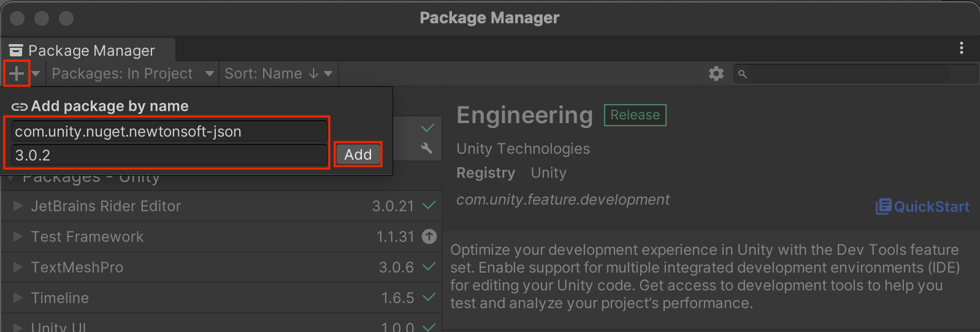This screenshot has height=332, width=980.
Task: Click the package name input field
Action: pyautogui.click(x=169, y=132)
